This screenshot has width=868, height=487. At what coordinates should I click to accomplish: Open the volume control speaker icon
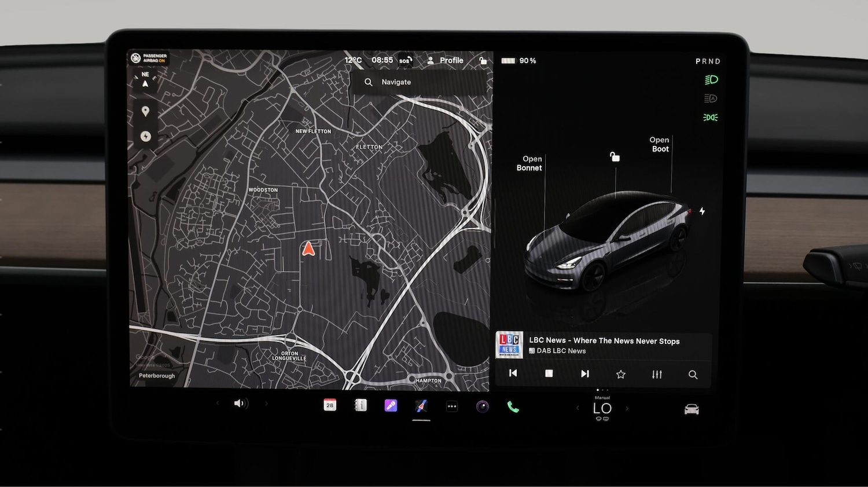pyautogui.click(x=241, y=404)
